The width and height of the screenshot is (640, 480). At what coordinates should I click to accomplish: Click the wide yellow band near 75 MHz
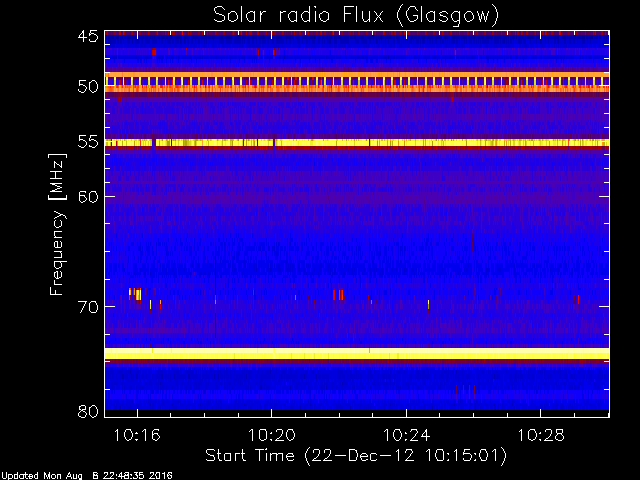click(x=357, y=353)
